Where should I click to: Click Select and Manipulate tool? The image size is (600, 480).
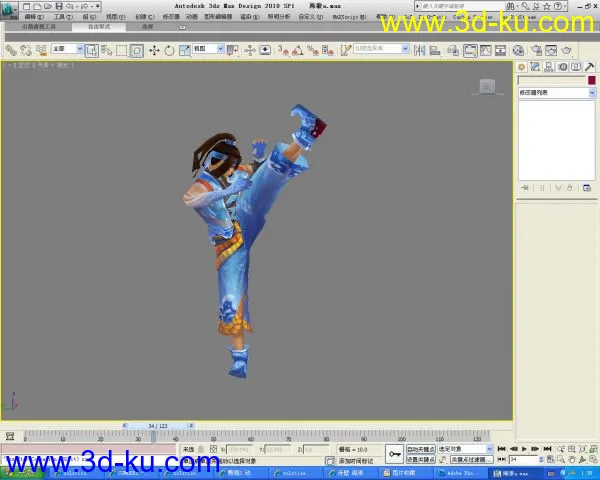point(249,51)
